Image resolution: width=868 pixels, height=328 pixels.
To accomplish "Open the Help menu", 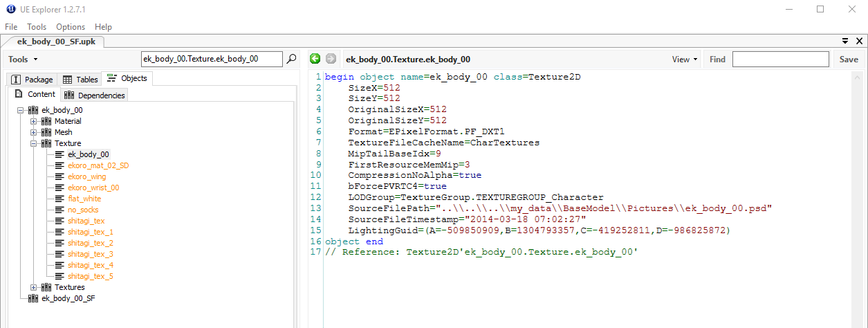I will point(103,27).
